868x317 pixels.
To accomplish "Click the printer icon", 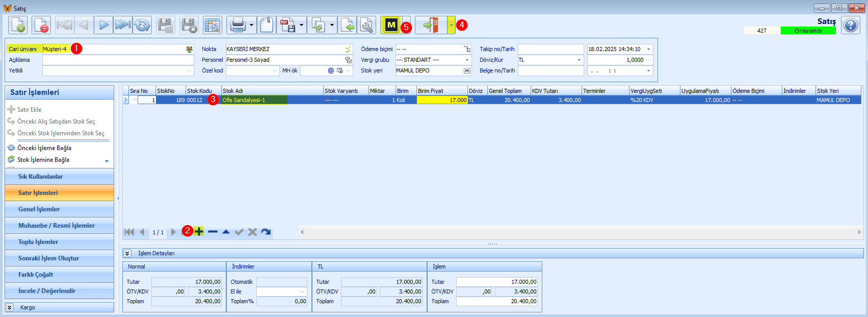I will 238,25.
